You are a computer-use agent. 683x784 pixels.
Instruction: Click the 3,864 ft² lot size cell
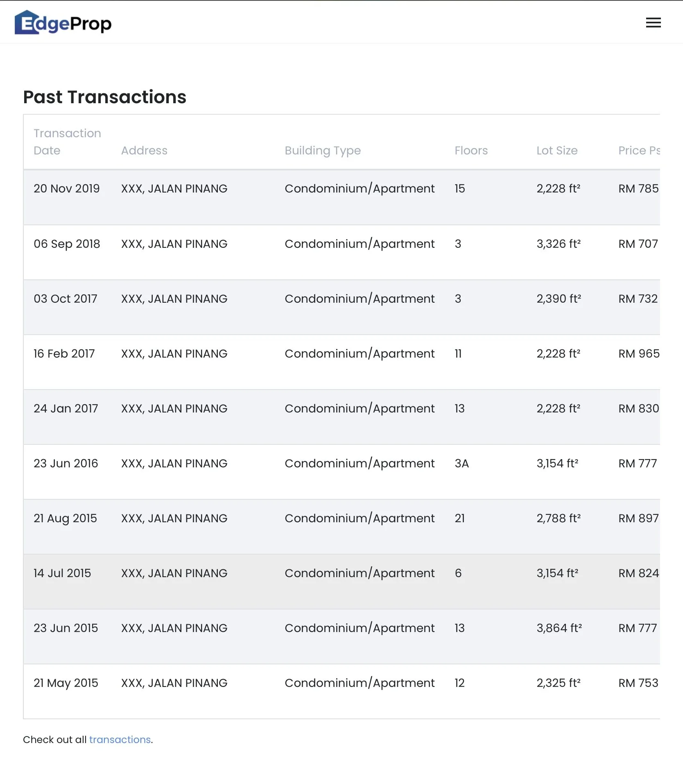point(559,628)
